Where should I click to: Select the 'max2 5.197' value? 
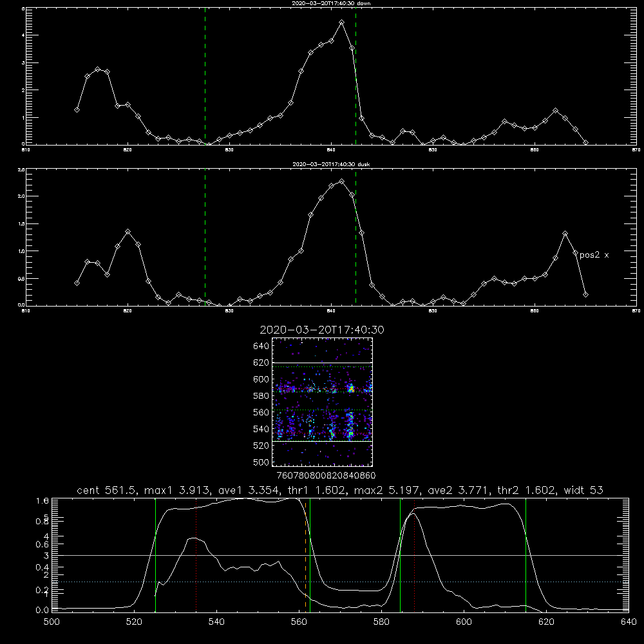[387, 490]
